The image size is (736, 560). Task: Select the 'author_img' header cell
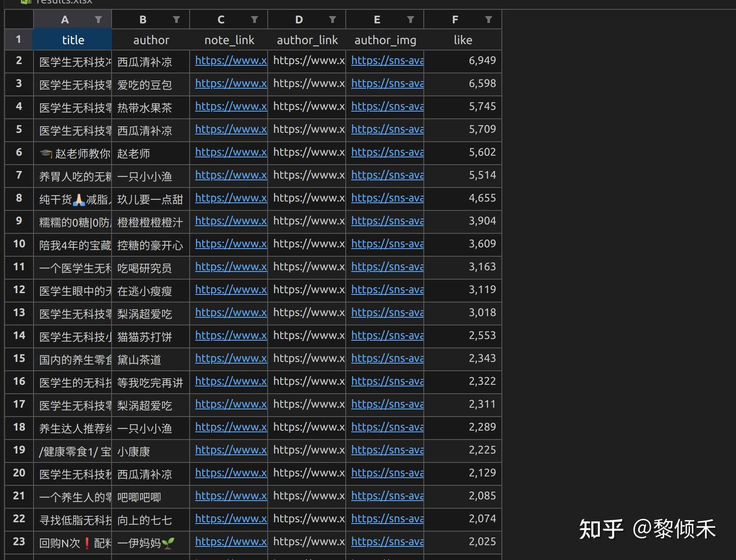tap(385, 40)
